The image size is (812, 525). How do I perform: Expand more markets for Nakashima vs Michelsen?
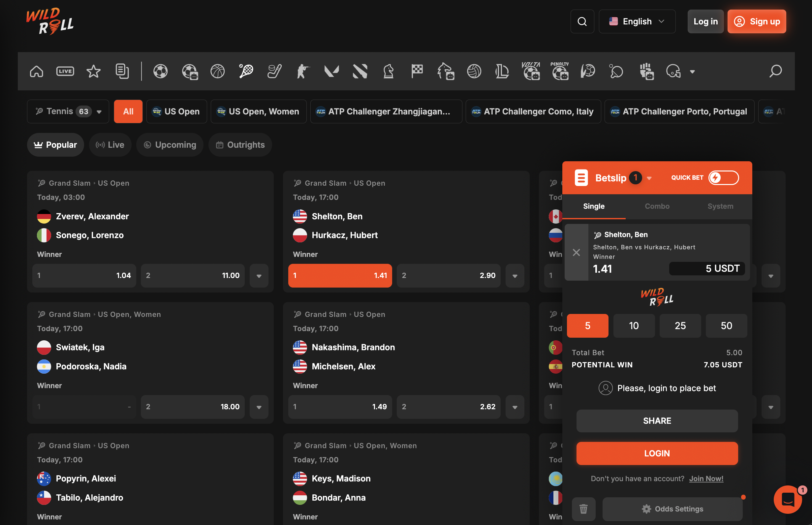tap(515, 407)
